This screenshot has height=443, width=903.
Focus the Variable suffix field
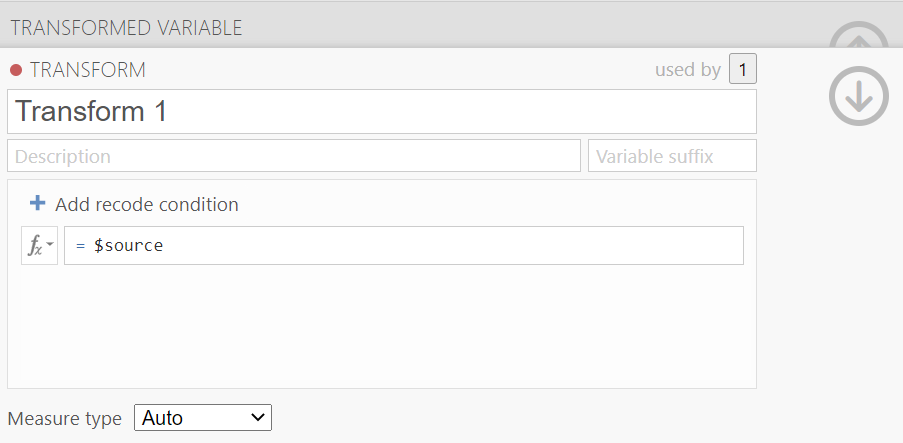[x=672, y=156]
